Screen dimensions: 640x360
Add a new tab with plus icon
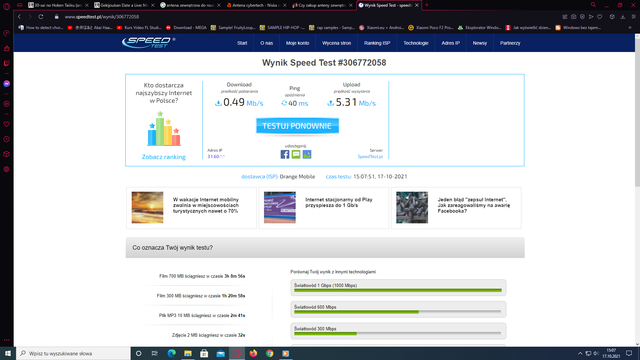[x=427, y=5]
